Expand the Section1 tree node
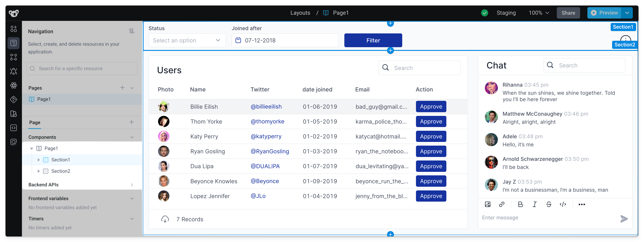Viewport: 644px width, 242px height. point(38,160)
